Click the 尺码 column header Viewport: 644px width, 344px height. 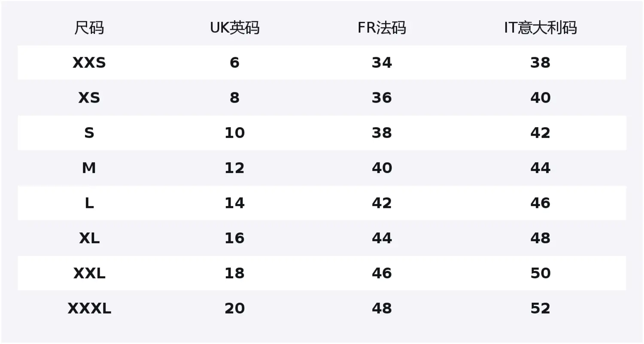(89, 28)
